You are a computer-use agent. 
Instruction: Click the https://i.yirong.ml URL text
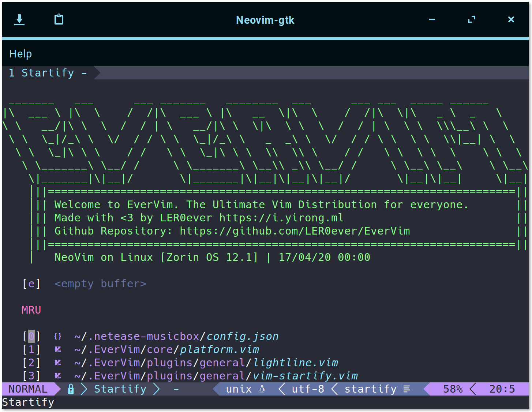coord(282,218)
